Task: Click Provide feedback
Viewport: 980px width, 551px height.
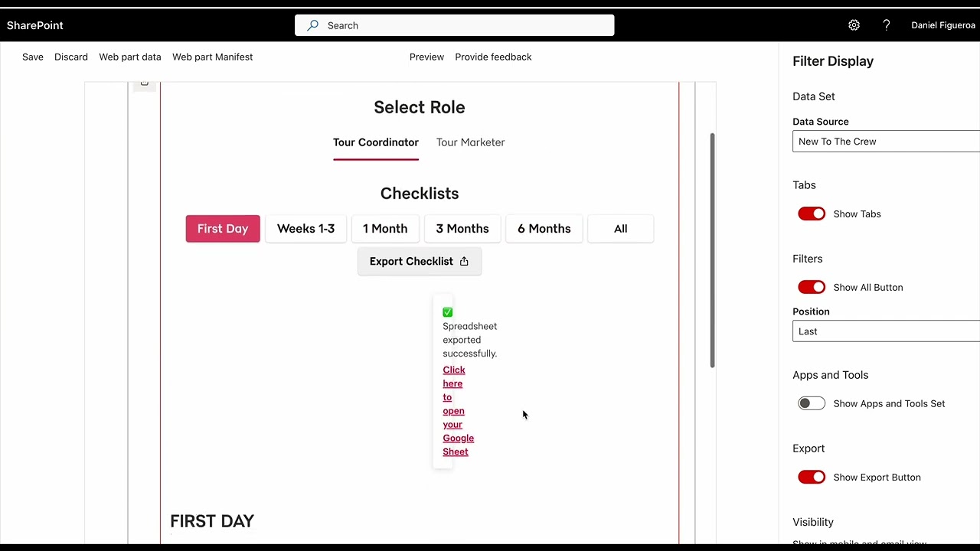Action: coord(493,57)
